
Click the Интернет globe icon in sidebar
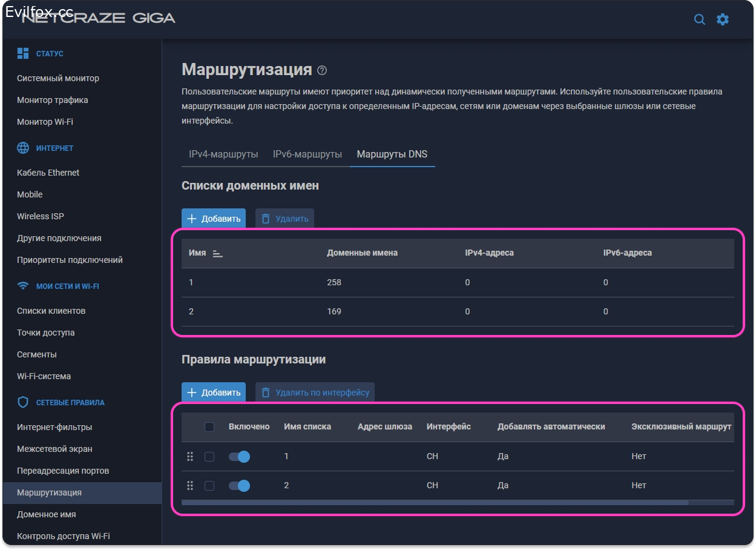click(23, 148)
